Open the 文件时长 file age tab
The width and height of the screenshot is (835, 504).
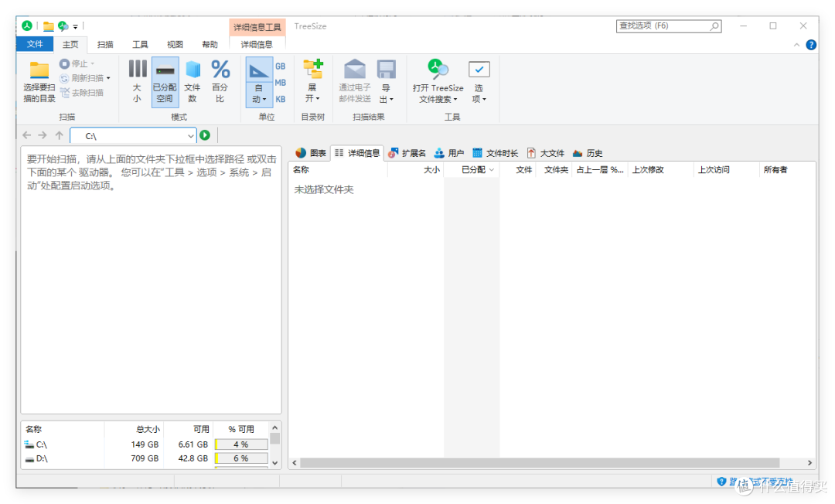[496, 153]
